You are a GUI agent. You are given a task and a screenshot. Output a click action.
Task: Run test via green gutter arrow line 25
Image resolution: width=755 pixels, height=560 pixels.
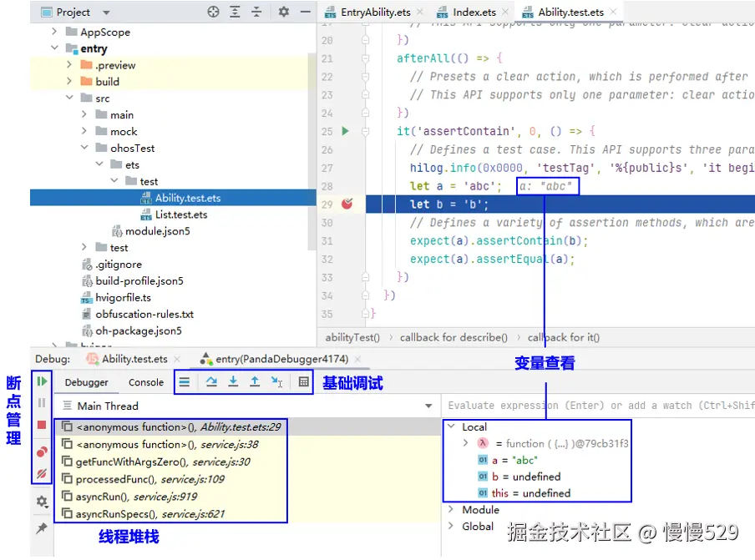[x=345, y=131]
